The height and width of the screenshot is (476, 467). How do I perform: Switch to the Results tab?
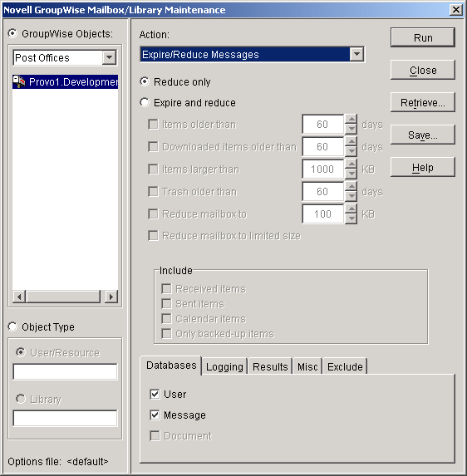[270, 366]
